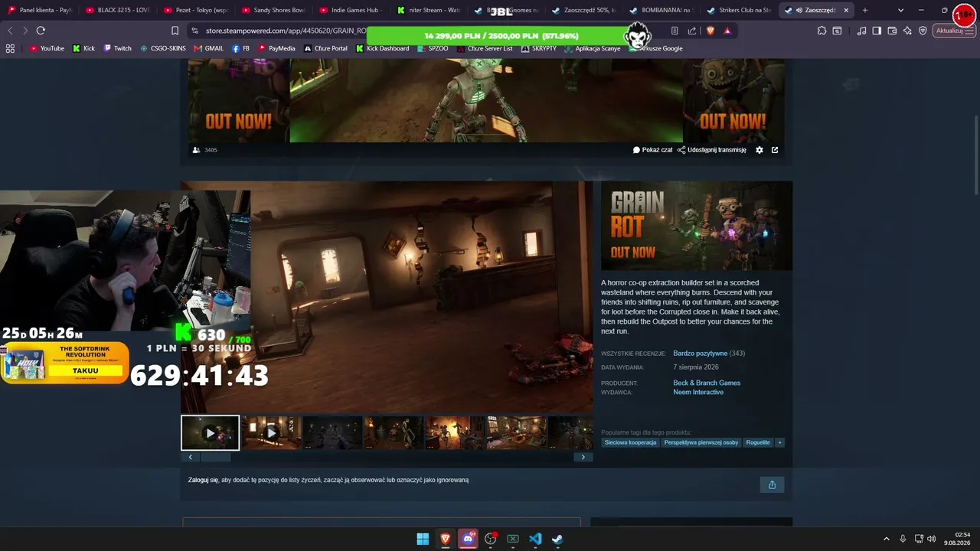Open Discord from the taskbar
Viewport: 980px width, 551px height.
pyautogui.click(x=468, y=539)
